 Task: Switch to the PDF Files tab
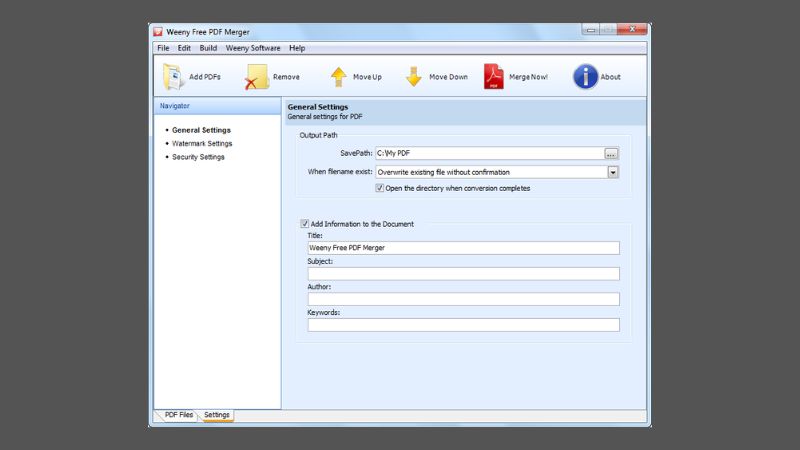pyautogui.click(x=178, y=415)
